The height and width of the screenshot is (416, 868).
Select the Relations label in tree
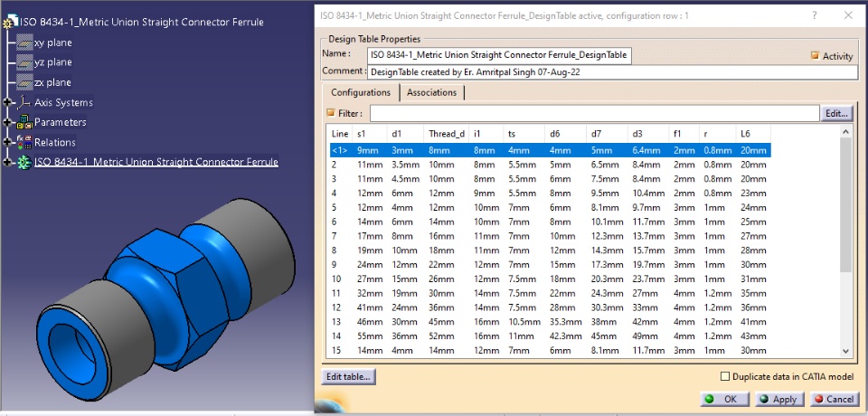click(55, 142)
